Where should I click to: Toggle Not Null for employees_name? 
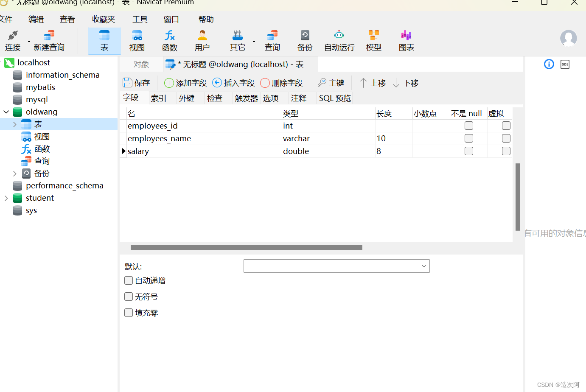[469, 138]
